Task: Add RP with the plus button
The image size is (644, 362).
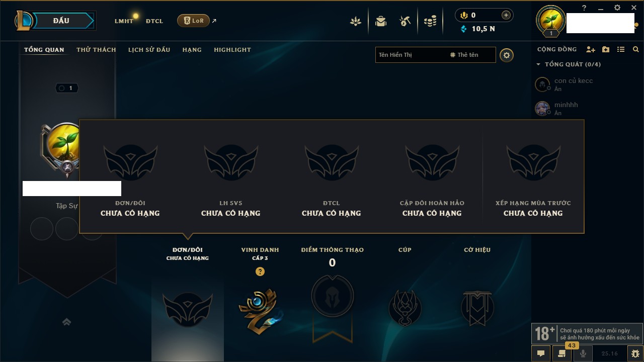Action: pos(506,15)
